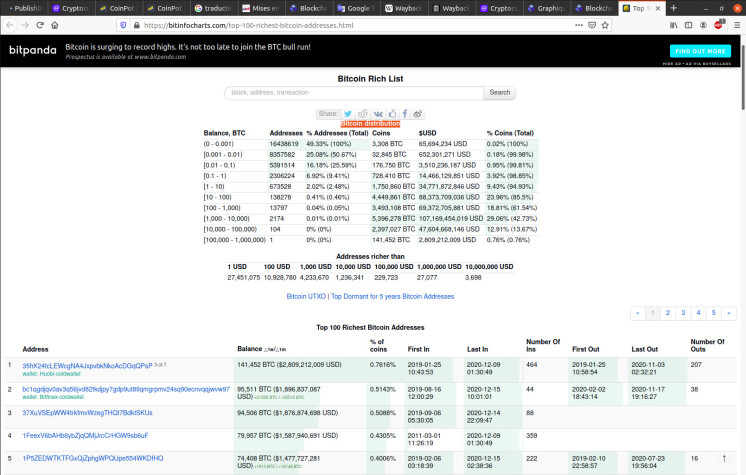Click the scroll-to-top arrow icon

tap(724, 458)
